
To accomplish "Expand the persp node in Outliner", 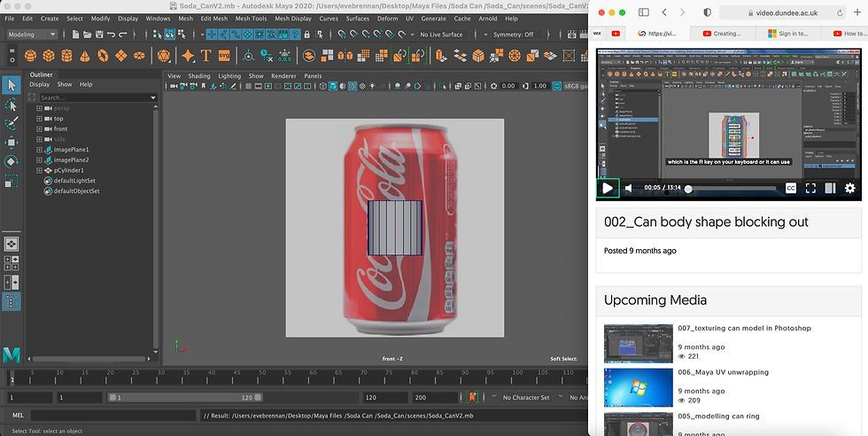I will tap(39, 109).
